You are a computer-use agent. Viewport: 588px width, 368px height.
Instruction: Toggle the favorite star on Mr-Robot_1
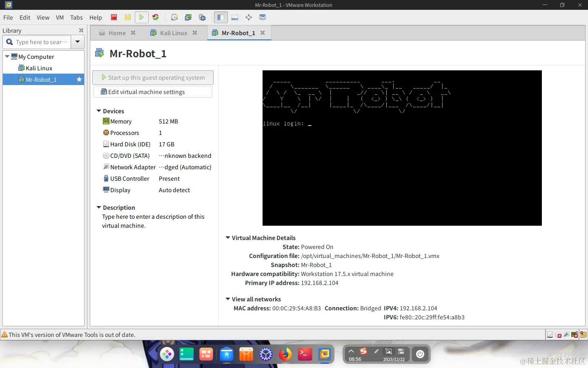pyautogui.click(x=79, y=80)
